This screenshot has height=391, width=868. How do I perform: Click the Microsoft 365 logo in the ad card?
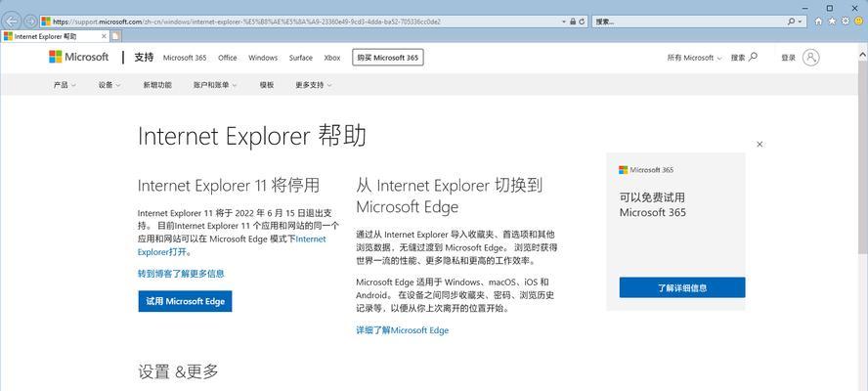tap(646, 170)
